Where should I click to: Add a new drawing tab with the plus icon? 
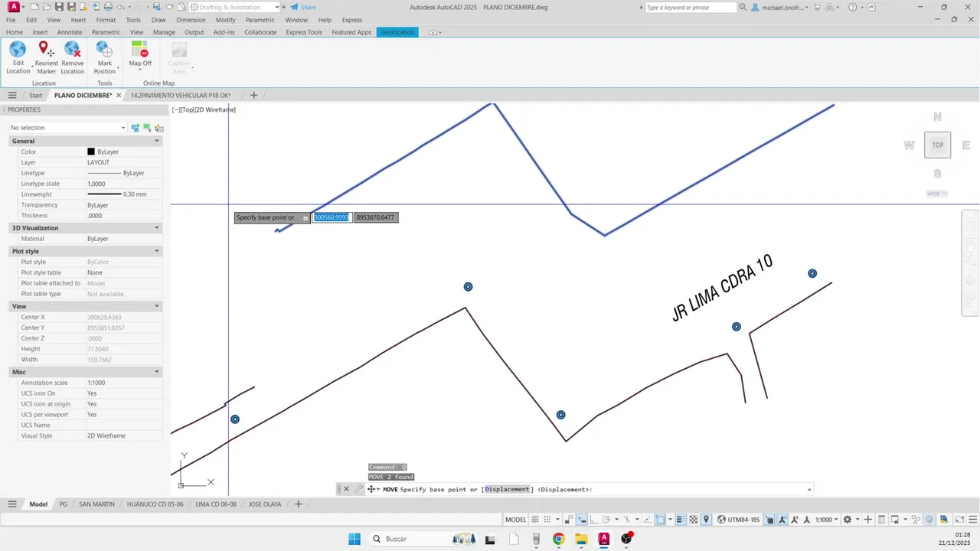click(254, 96)
